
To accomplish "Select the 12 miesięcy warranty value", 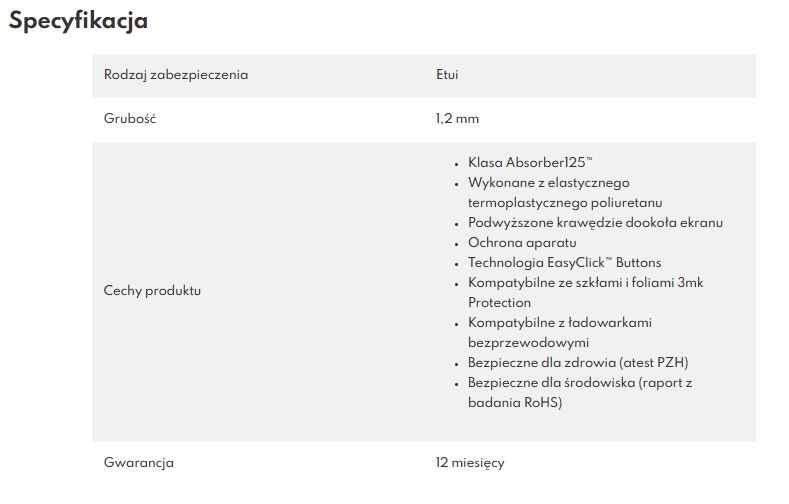I will pyautogui.click(x=470, y=463).
